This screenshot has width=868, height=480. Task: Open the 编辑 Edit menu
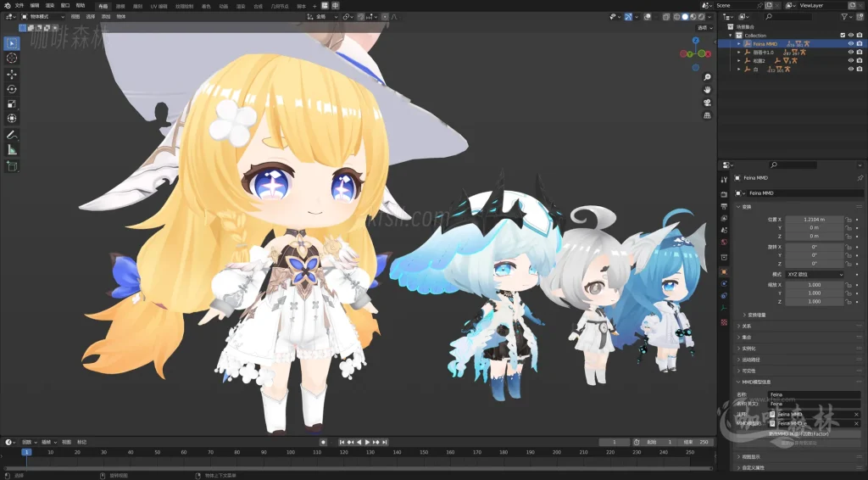34,6
